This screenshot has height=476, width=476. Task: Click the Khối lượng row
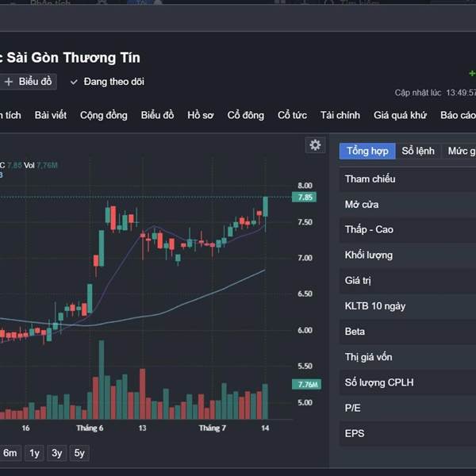click(x=408, y=255)
